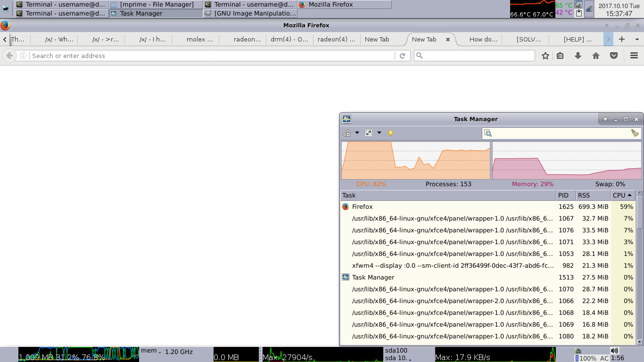
Task: Switch to the 'How do...' browser tab
Action: (x=483, y=40)
